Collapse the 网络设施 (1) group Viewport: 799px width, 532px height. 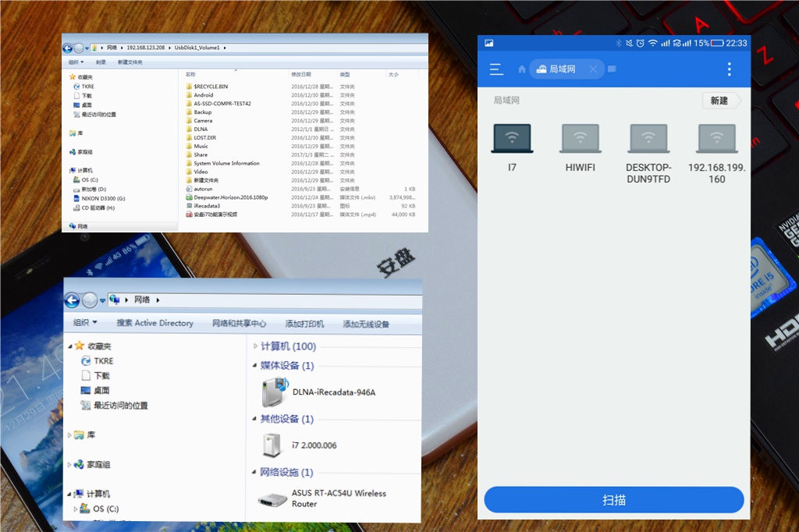(x=254, y=473)
